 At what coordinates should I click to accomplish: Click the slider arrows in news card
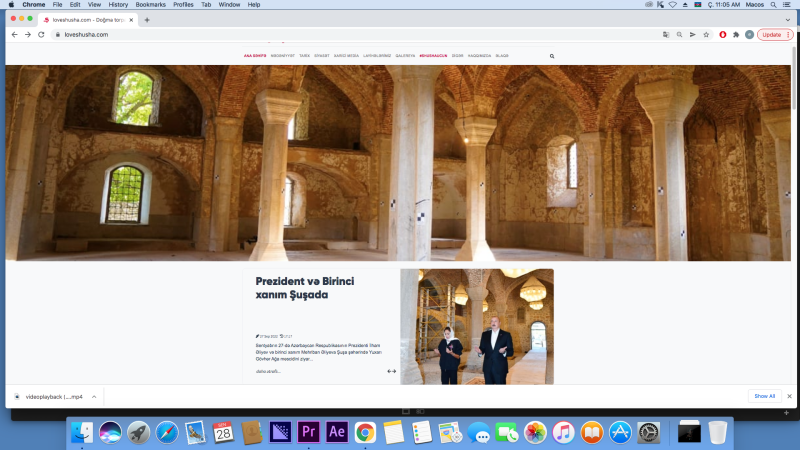point(392,371)
